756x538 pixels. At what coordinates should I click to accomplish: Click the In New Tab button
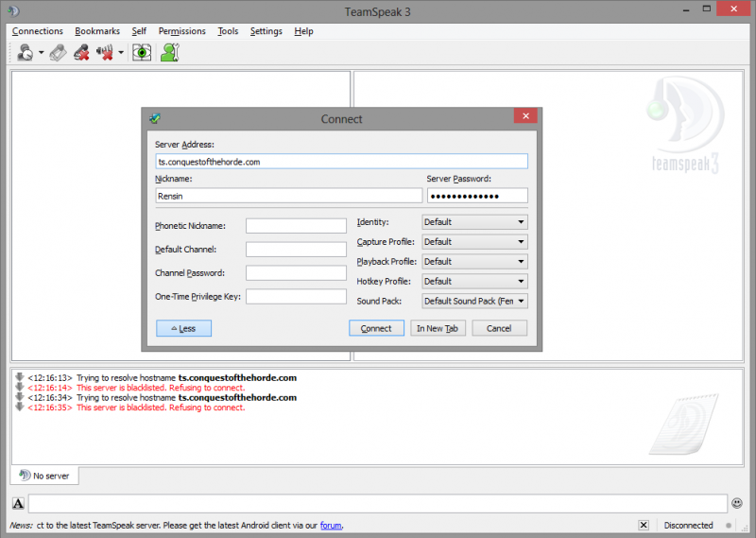(438, 328)
